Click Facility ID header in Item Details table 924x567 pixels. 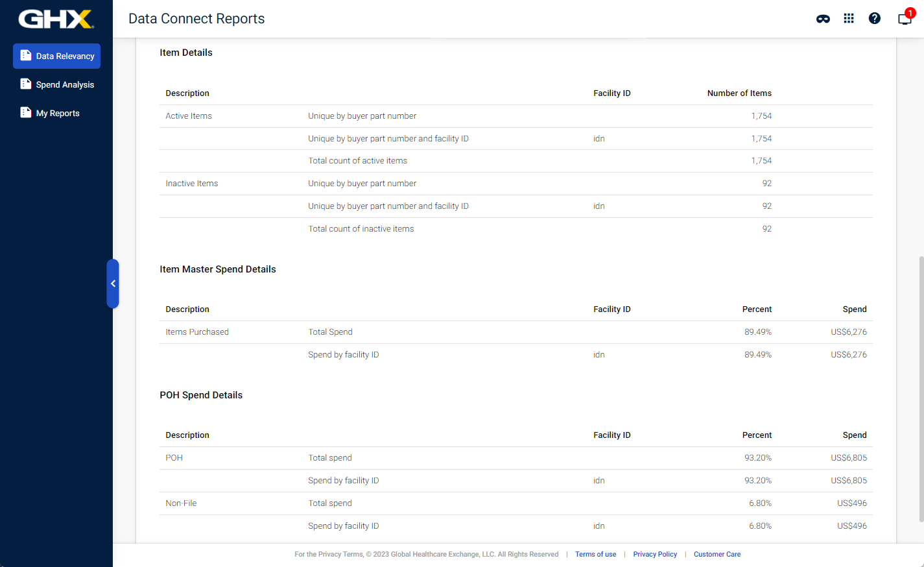611,93
